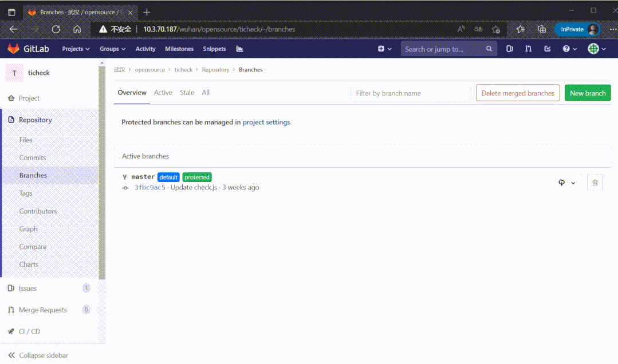
Task: Expand the Groups dropdown menu
Action: click(x=112, y=49)
